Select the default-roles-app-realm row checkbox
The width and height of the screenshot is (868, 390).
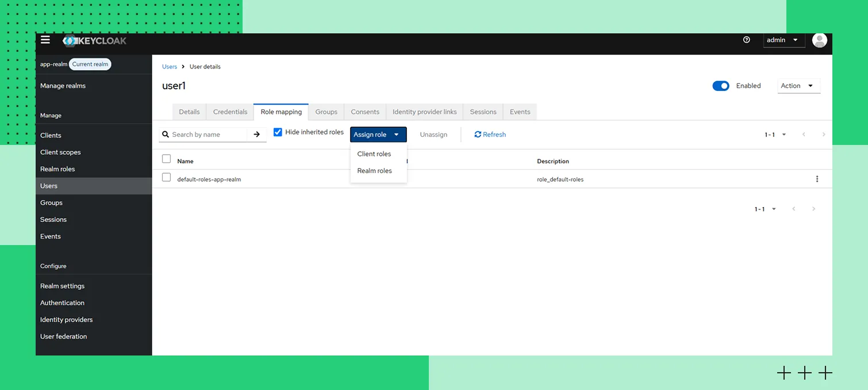(x=166, y=178)
